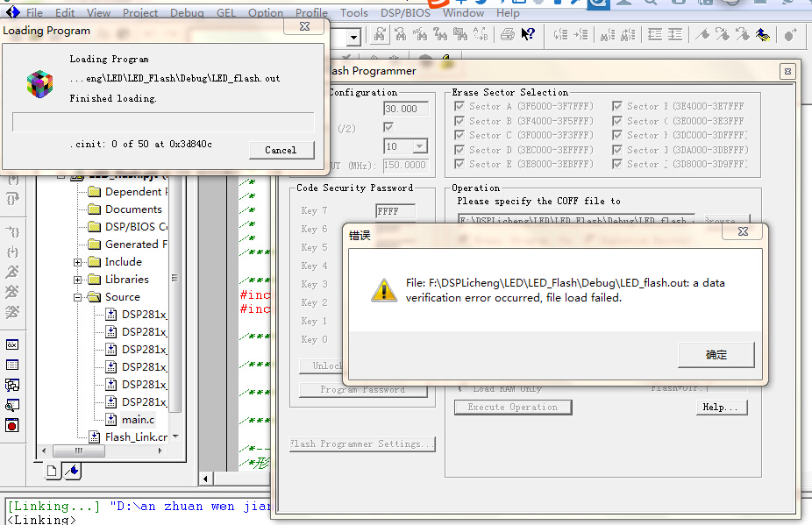Toggle Sector A erase checkbox
Viewport: 812px width, 525px height.
pos(459,106)
